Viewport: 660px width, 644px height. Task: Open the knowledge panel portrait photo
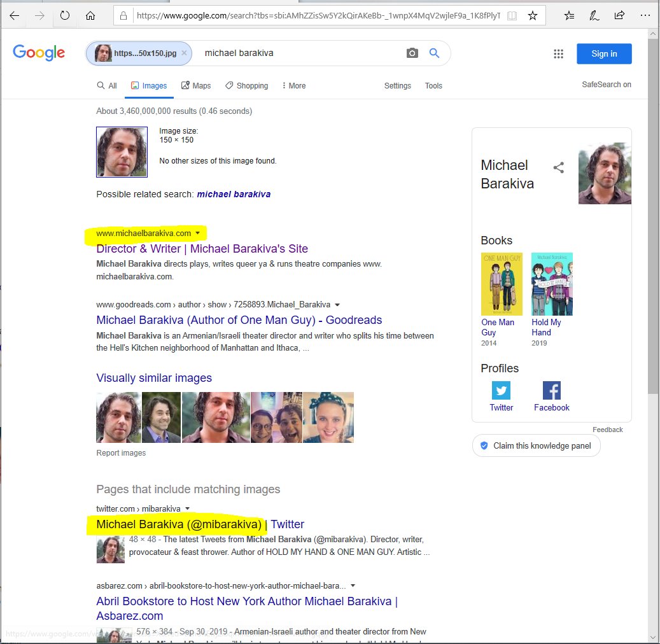(x=605, y=174)
